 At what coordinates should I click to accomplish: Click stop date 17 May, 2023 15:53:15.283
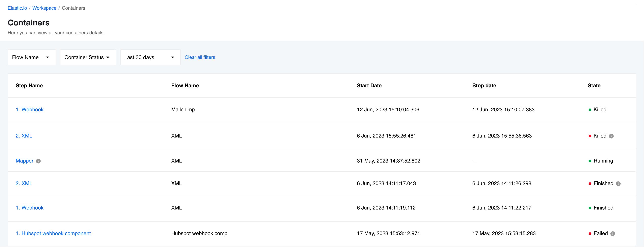coord(504,233)
